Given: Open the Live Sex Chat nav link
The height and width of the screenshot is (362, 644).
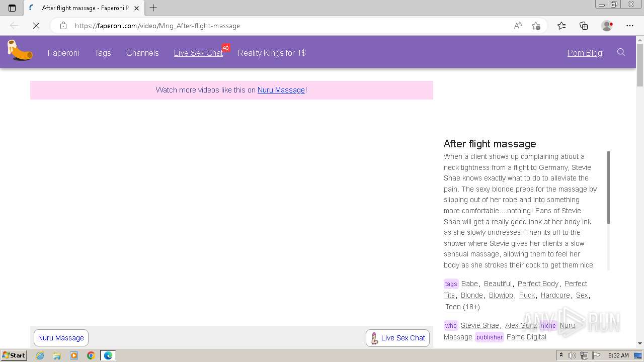Looking at the screenshot, I should (x=198, y=53).
